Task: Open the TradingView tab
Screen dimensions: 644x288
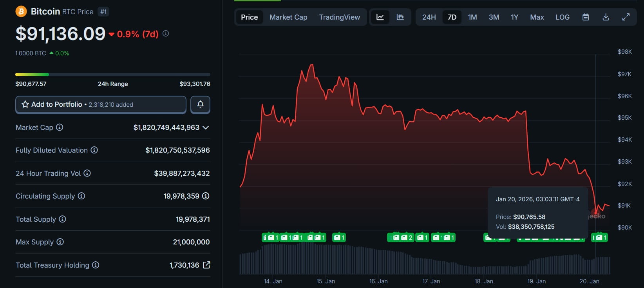Action: point(339,17)
